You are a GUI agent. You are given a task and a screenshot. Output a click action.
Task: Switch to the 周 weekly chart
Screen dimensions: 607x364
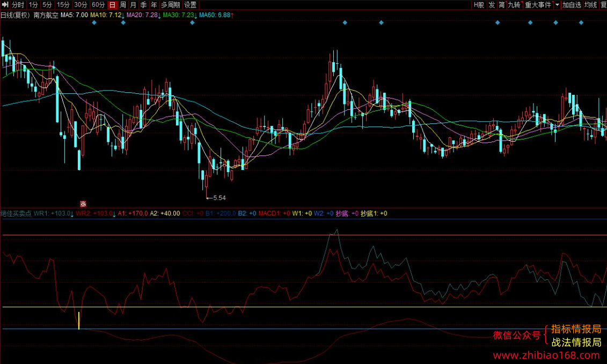(123, 5)
